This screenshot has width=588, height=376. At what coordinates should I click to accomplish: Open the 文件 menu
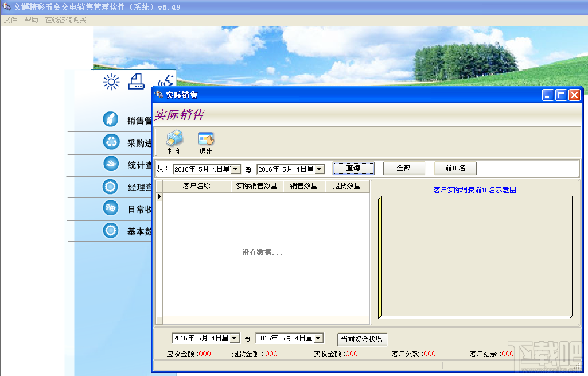[x=10, y=20]
